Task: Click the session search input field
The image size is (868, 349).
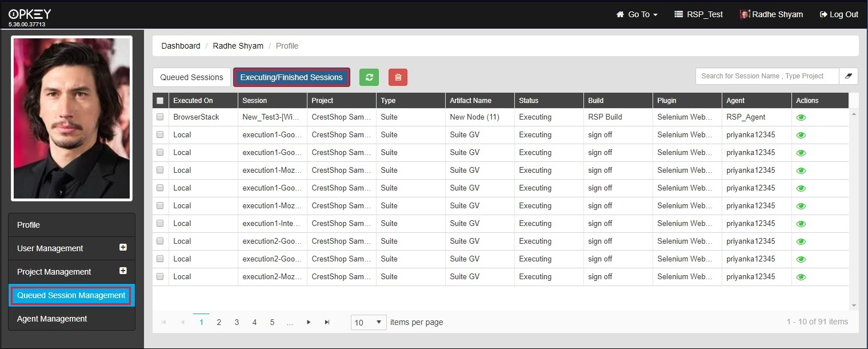Action: pyautogui.click(x=766, y=76)
